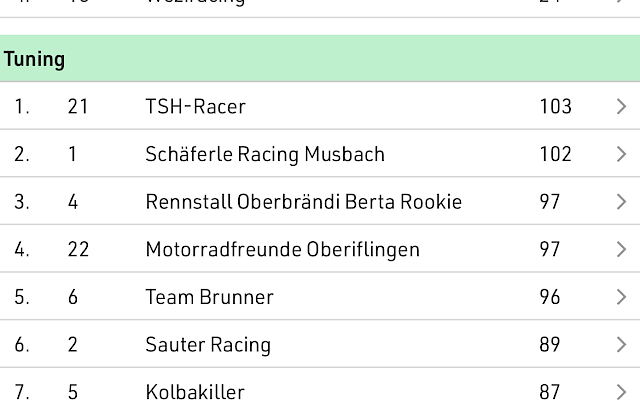Select Rennstall Oberbrändi Berta Rookie team name
Viewport: 640px width, 400px height.
[304, 202]
